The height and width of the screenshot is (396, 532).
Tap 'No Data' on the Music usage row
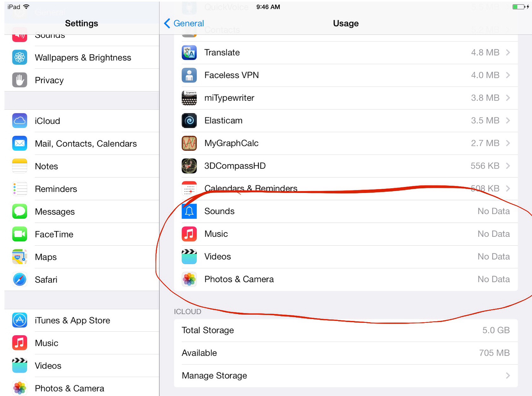(494, 234)
